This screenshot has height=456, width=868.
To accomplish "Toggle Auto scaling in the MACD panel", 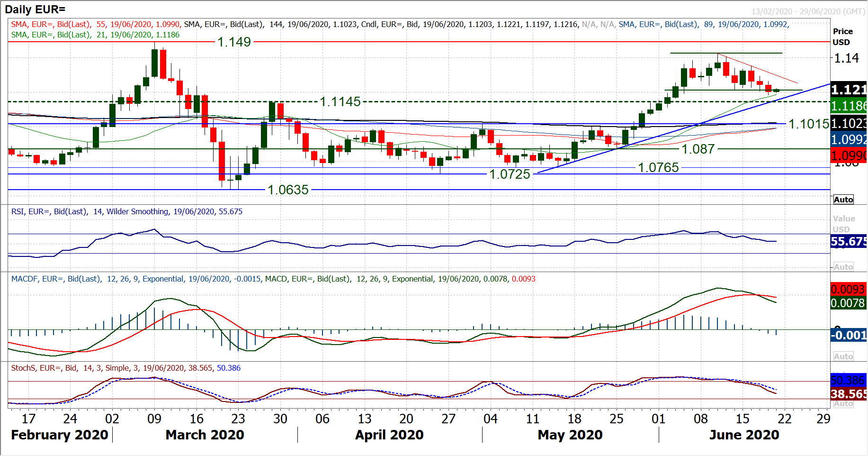I will (x=843, y=356).
